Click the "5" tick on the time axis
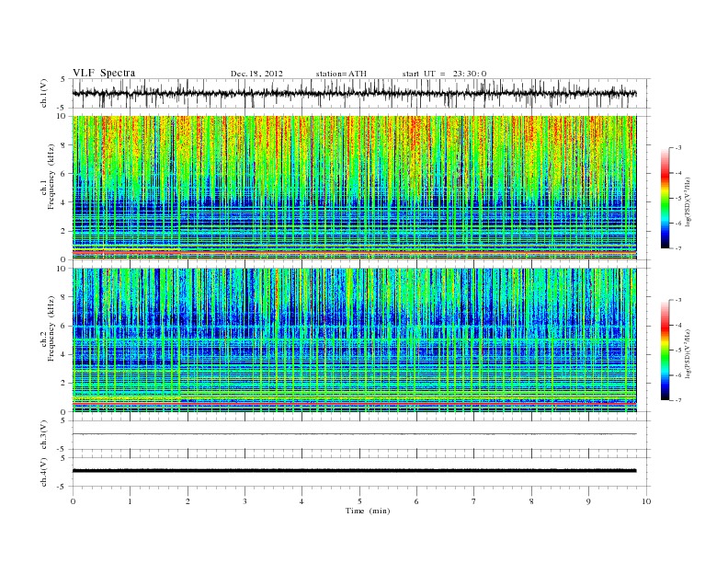 pyautogui.click(x=359, y=501)
